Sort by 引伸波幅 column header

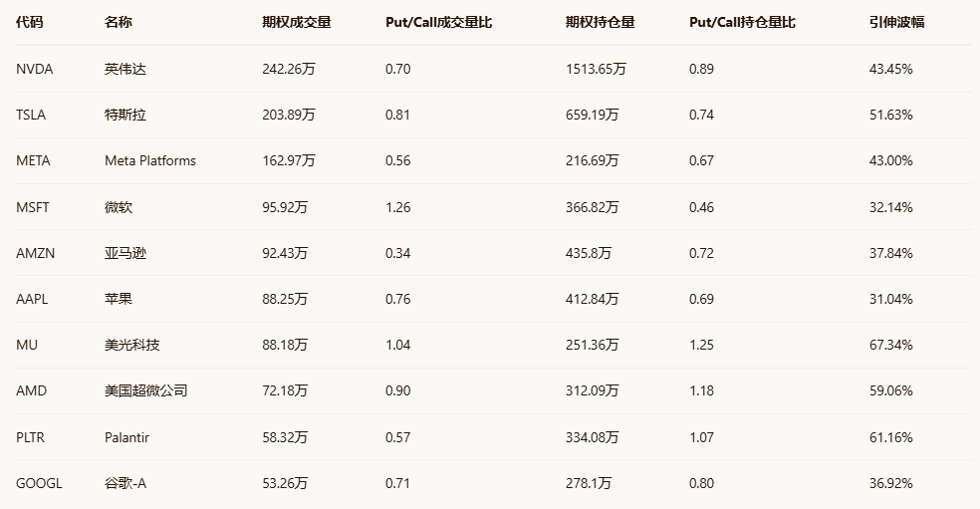tap(896, 22)
